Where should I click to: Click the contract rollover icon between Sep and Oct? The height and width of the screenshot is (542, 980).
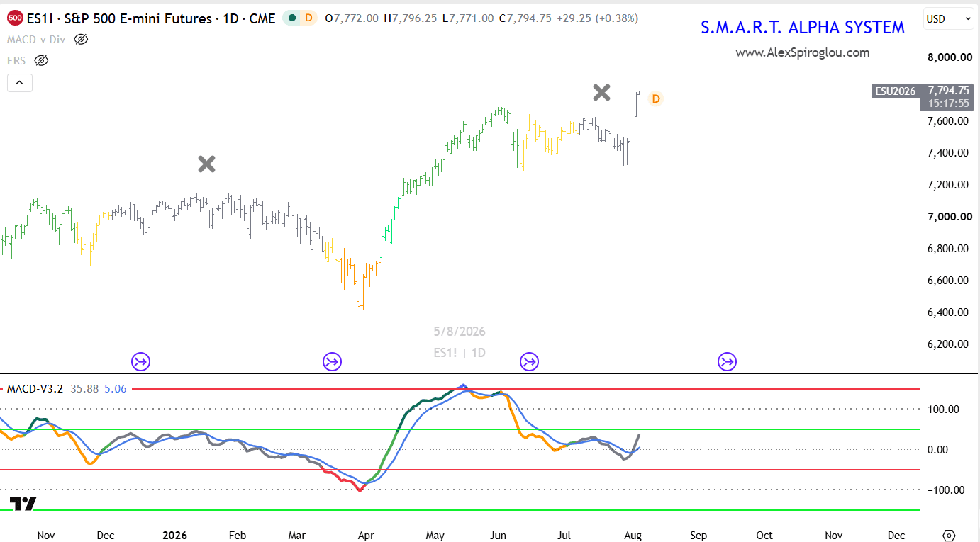coord(727,362)
